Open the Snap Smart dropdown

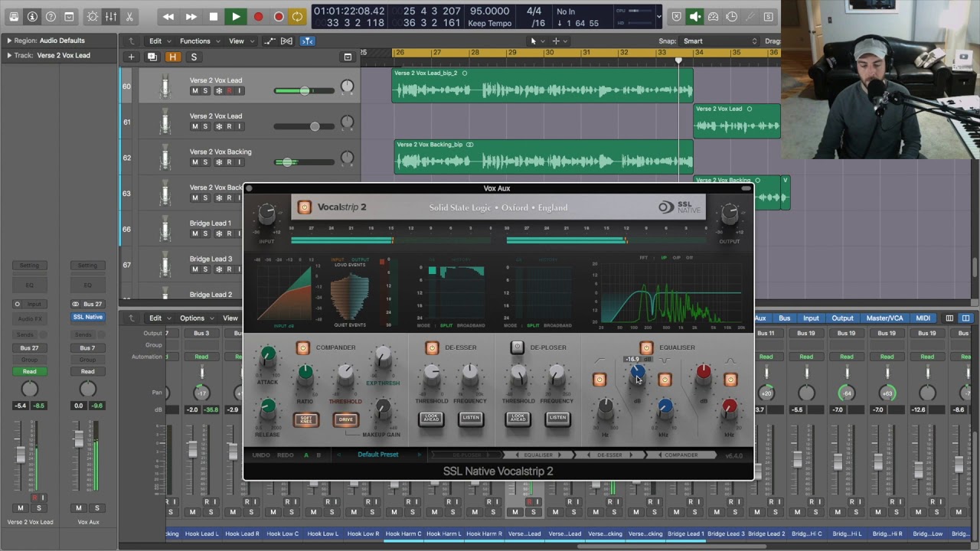coord(720,41)
